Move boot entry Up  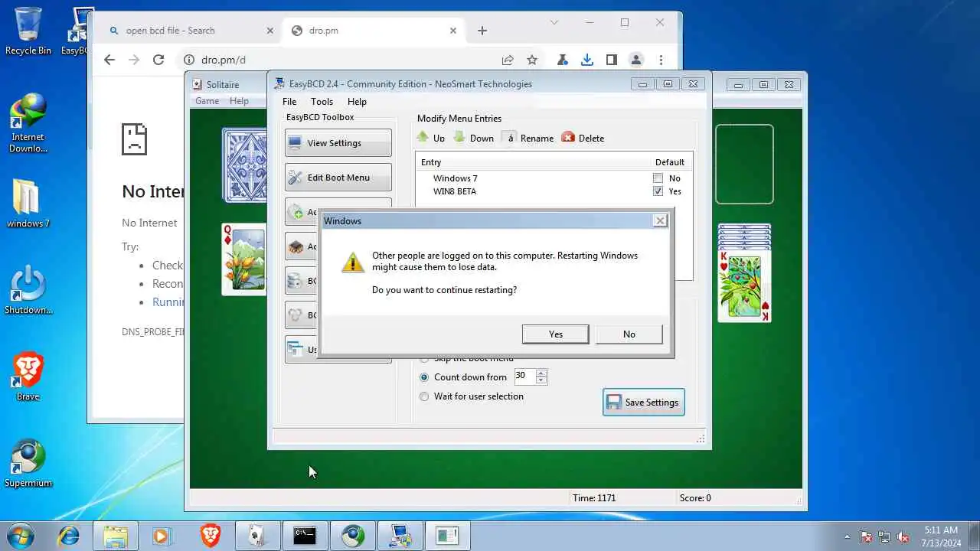[430, 138]
